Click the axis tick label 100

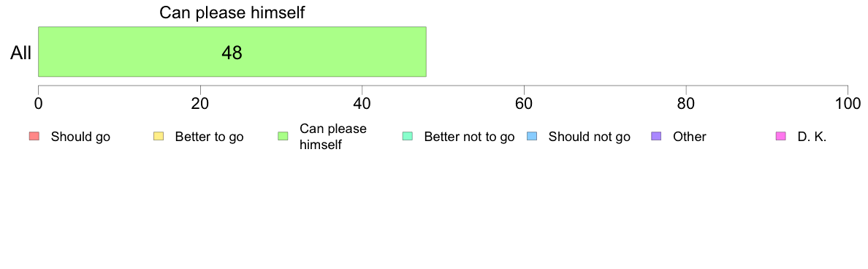(848, 103)
